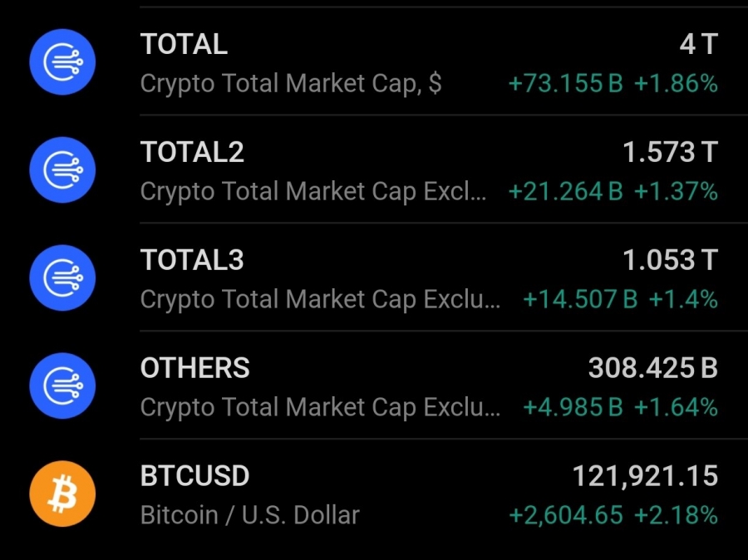Tap the 1.053 T value
Image resolution: width=748 pixels, height=560 pixels.
click(x=669, y=261)
